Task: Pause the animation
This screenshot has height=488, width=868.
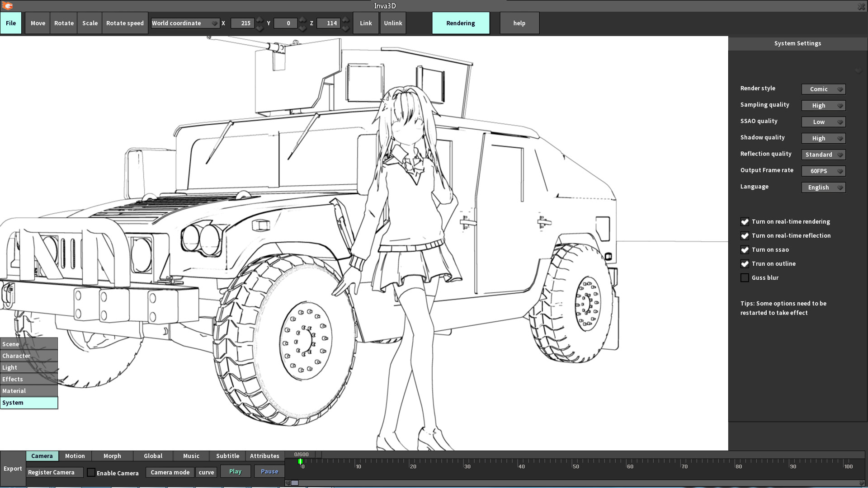Action: (x=269, y=471)
